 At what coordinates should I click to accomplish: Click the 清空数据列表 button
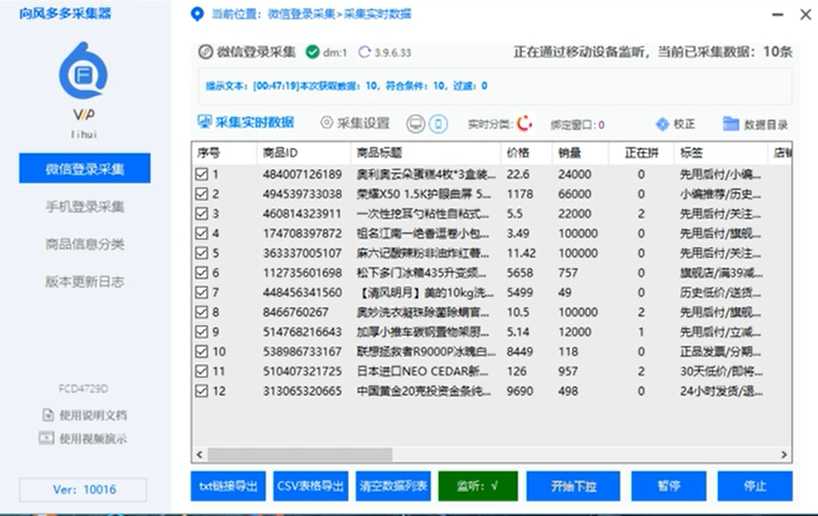tap(393, 486)
